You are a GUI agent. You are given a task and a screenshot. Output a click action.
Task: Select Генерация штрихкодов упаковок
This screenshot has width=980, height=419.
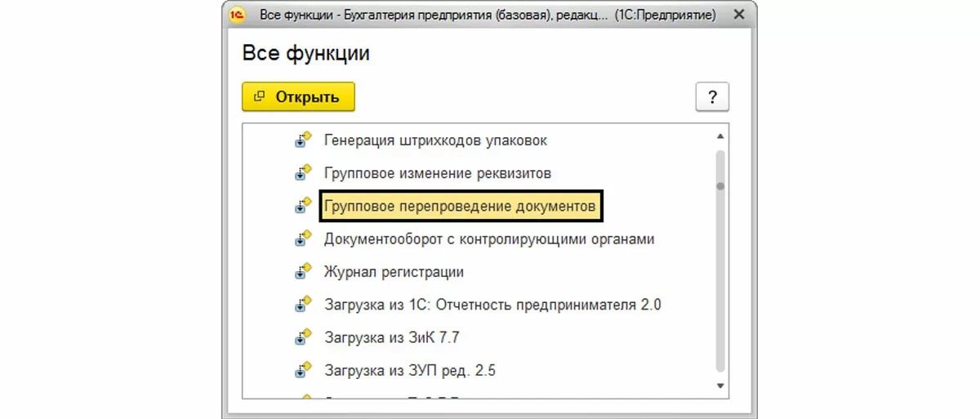click(435, 140)
